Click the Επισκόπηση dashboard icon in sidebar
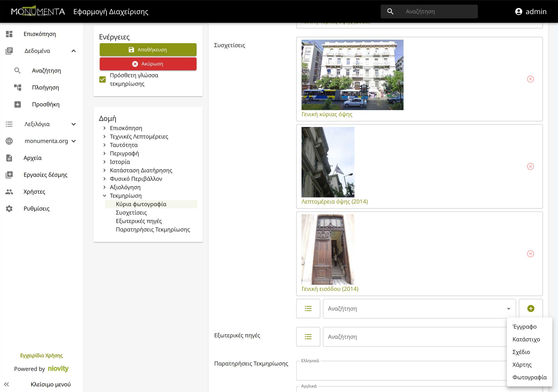 (x=9, y=34)
